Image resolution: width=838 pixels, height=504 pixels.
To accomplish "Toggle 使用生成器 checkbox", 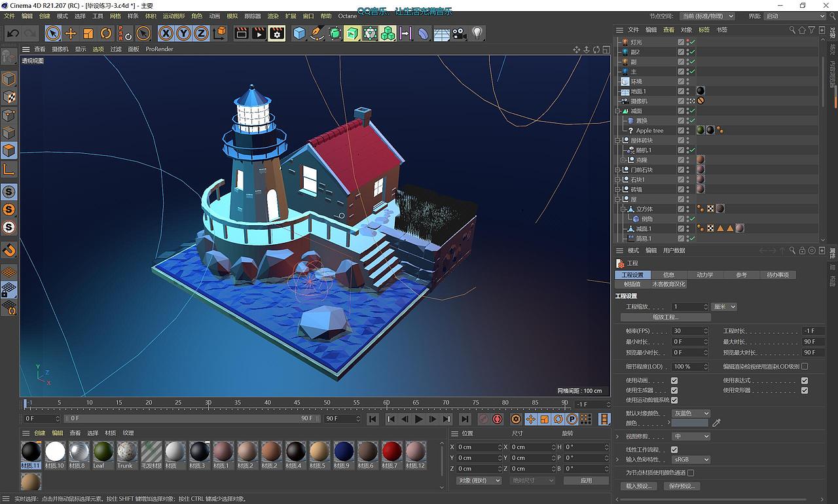I will 674,390.
